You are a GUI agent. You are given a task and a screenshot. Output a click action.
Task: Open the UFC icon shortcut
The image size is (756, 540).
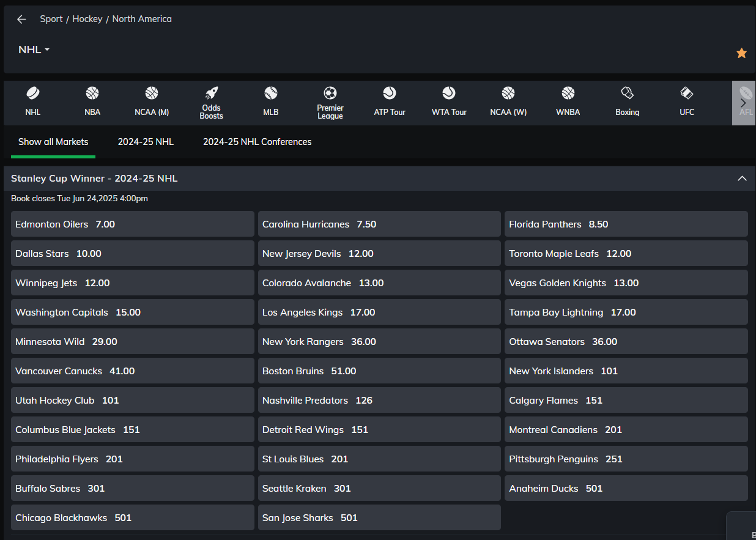(x=687, y=94)
